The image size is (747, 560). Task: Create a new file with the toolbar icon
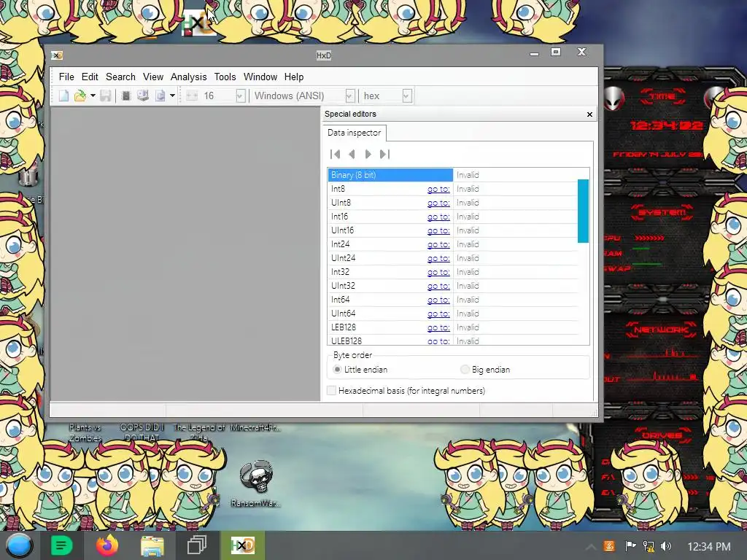pyautogui.click(x=64, y=96)
